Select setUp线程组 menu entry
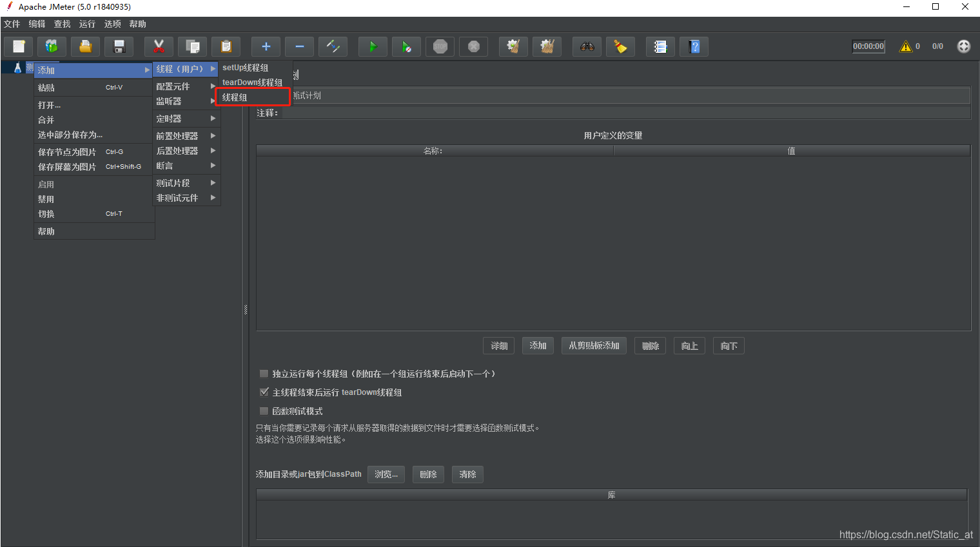Image resolution: width=980 pixels, height=547 pixels. pos(254,68)
